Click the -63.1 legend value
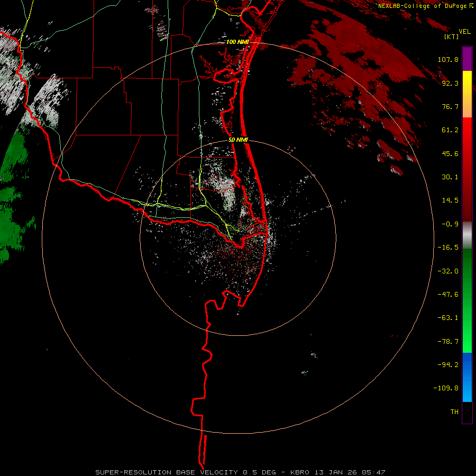 (x=448, y=318)
